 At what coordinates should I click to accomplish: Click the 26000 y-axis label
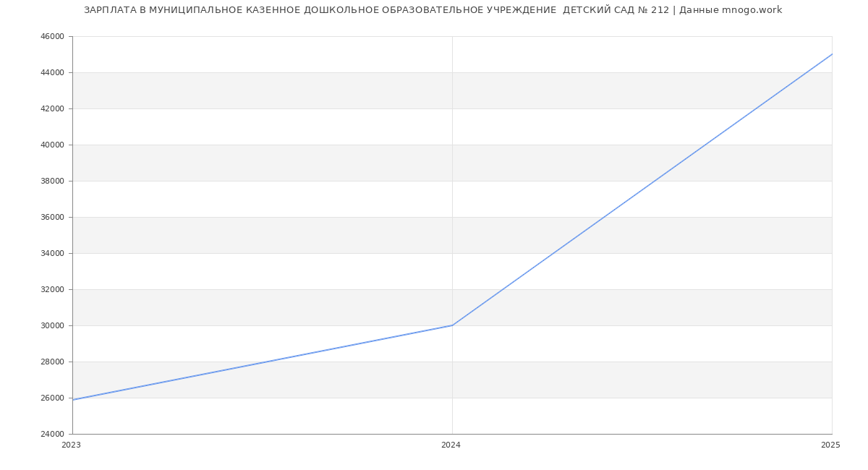54,398
